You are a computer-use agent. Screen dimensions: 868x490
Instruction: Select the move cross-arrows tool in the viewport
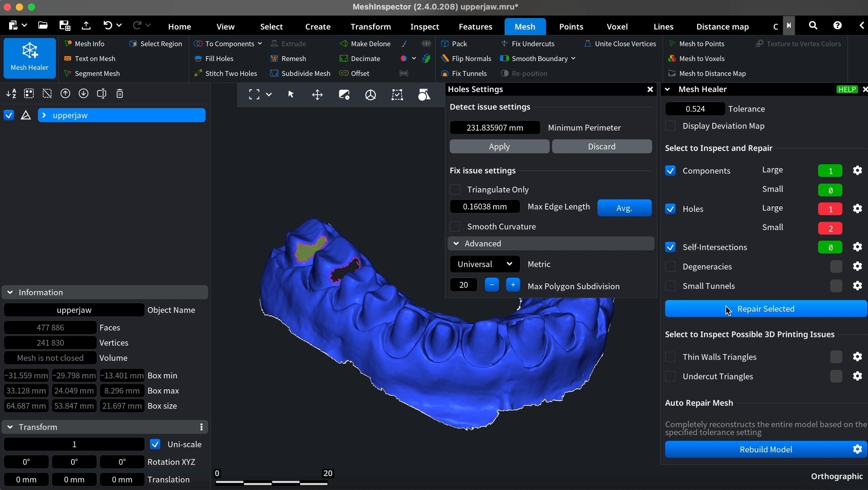(x=317, y=95)
